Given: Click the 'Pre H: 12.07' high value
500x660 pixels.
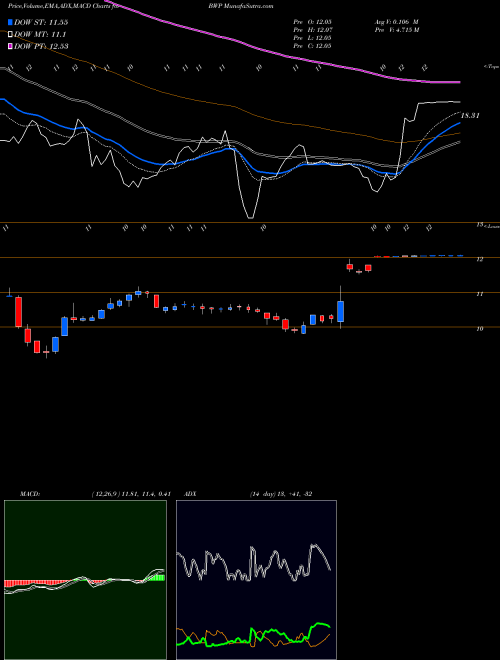Looking at the screenshot, I should point(312,30).
